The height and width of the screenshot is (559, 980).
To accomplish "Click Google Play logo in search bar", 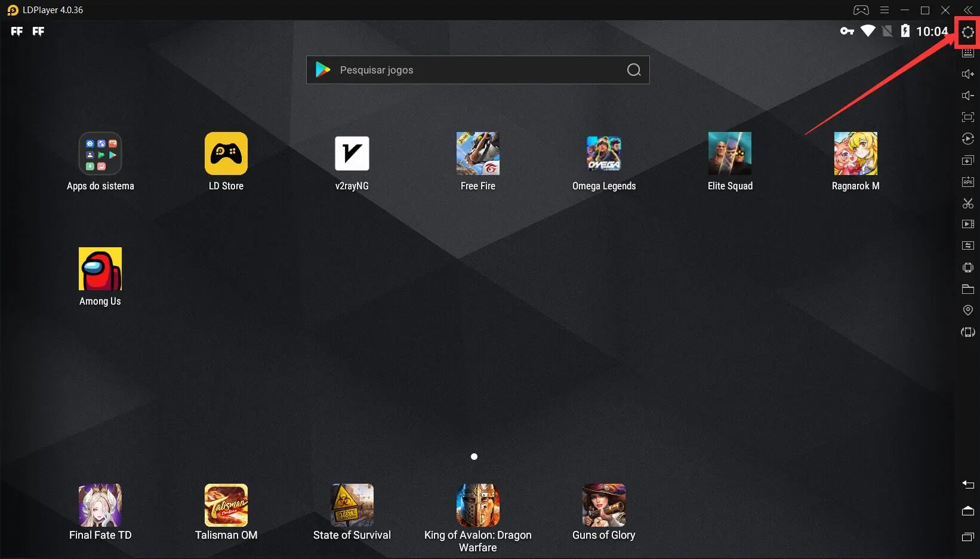I will [x=323, y=70].
